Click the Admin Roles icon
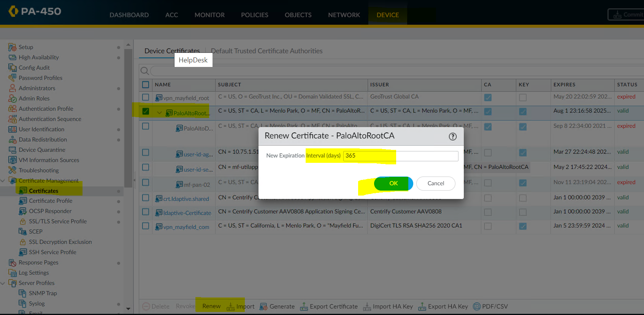Image resolution: width=644 pixels, height=315 pixels. [12, 99]
